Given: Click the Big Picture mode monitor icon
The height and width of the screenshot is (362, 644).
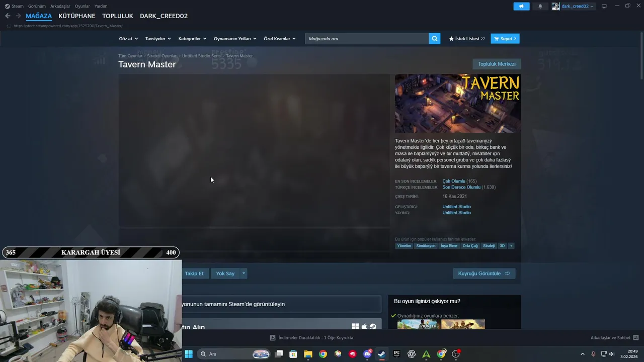Looking at the screenshot, I should pyautogui.click(x=604, y=6).
